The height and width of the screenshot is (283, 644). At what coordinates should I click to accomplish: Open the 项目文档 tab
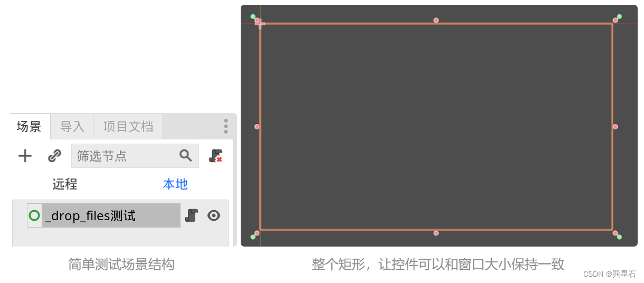(x=128, y=127)
